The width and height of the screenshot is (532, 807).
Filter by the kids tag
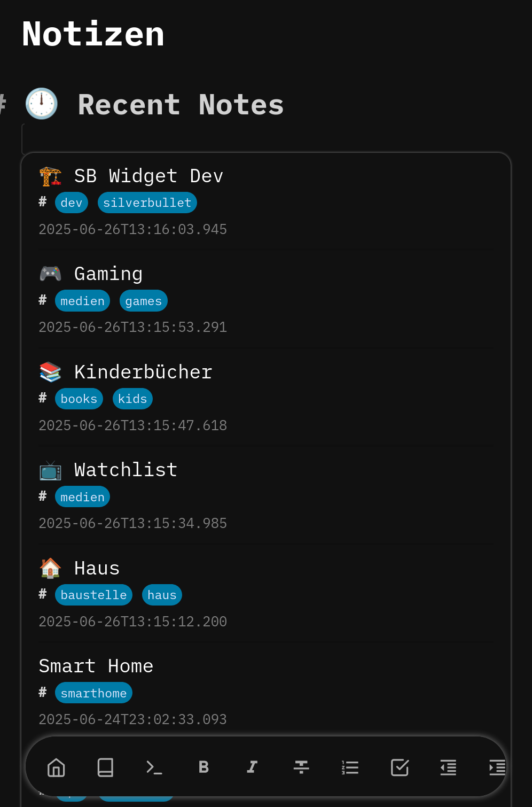pos(132,399)
